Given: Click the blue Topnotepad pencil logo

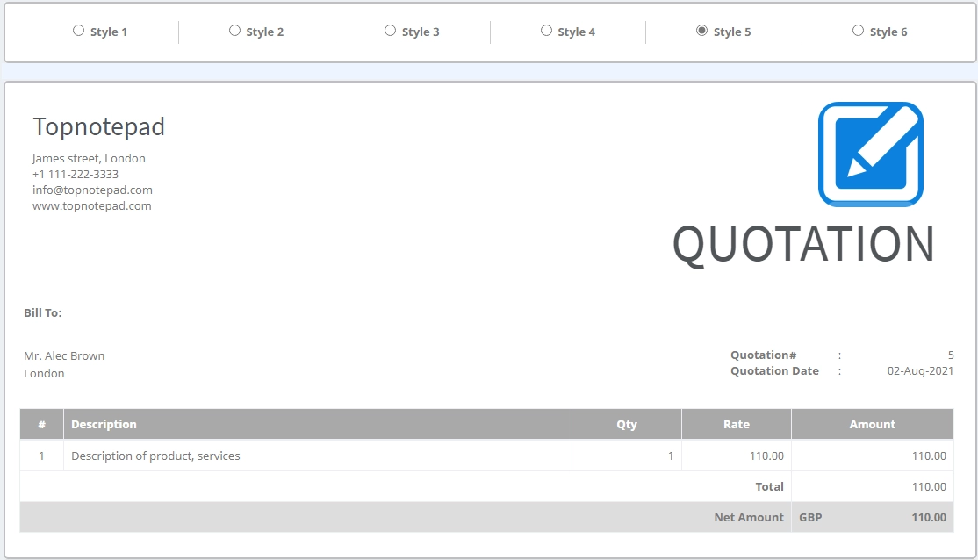Looking at the screenshot, I should click(871, 154).
